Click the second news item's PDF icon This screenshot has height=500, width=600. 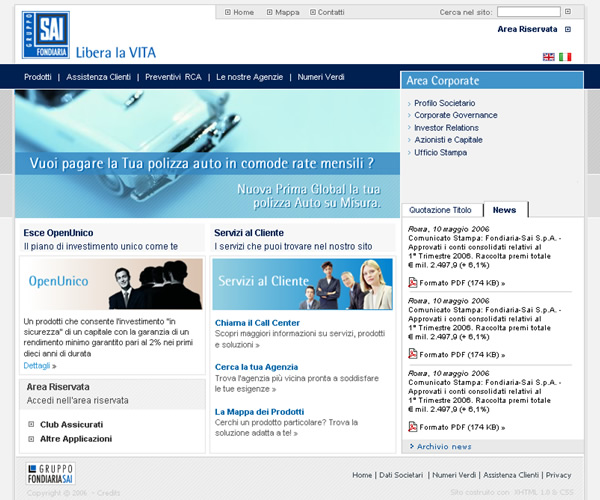pos(412,354)
